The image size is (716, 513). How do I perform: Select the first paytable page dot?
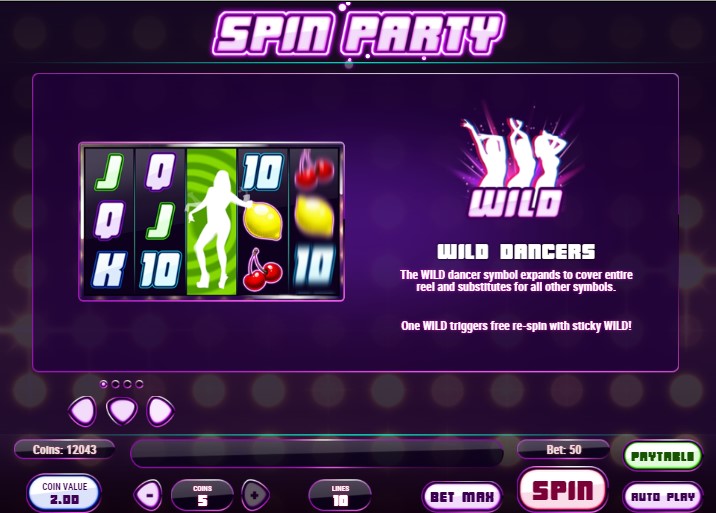(104, 384)
